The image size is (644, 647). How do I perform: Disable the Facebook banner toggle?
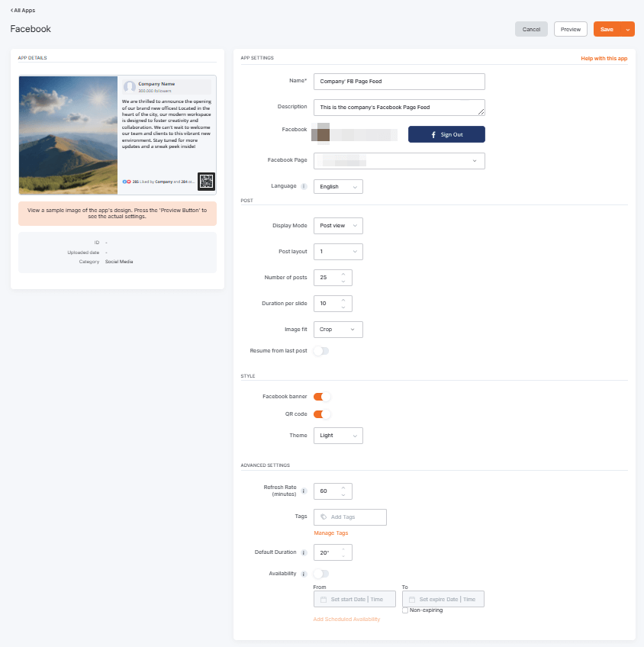(321, 396)
